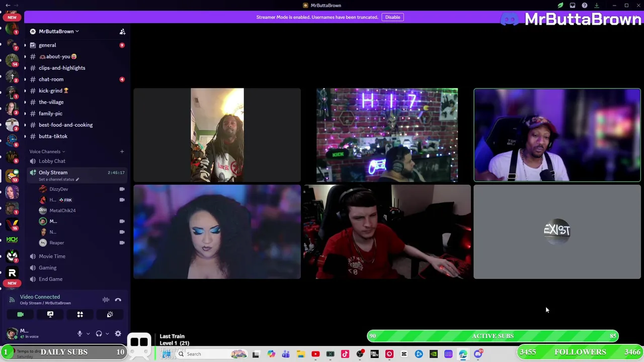Select the EXIST avatar tile
The height and width of the screenshot is (362, 644).
coord(557,232)
